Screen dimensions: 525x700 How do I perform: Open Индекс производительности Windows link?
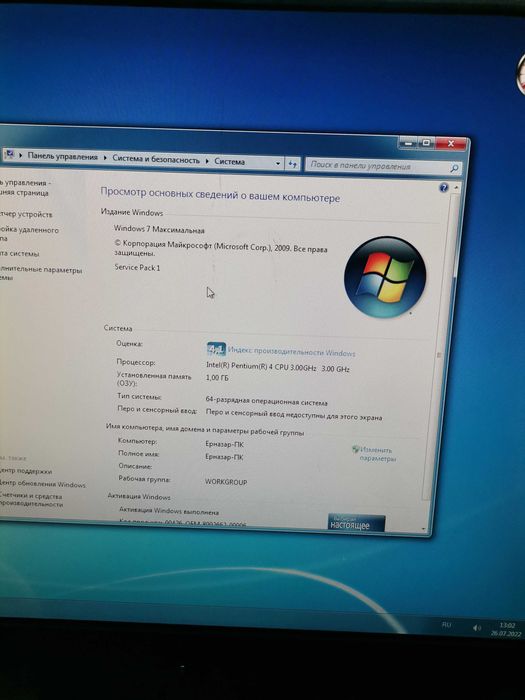click(x=292, y=352)
